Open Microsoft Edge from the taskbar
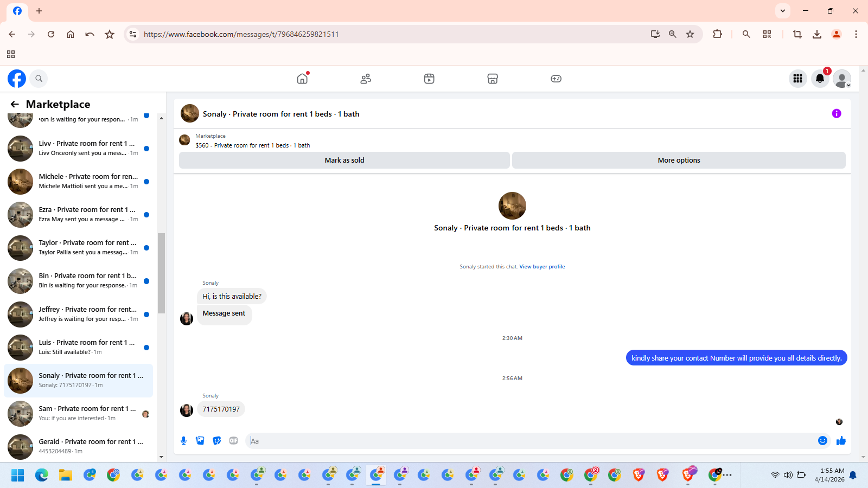Screen dimensions: 868x488 pos(42,476)
